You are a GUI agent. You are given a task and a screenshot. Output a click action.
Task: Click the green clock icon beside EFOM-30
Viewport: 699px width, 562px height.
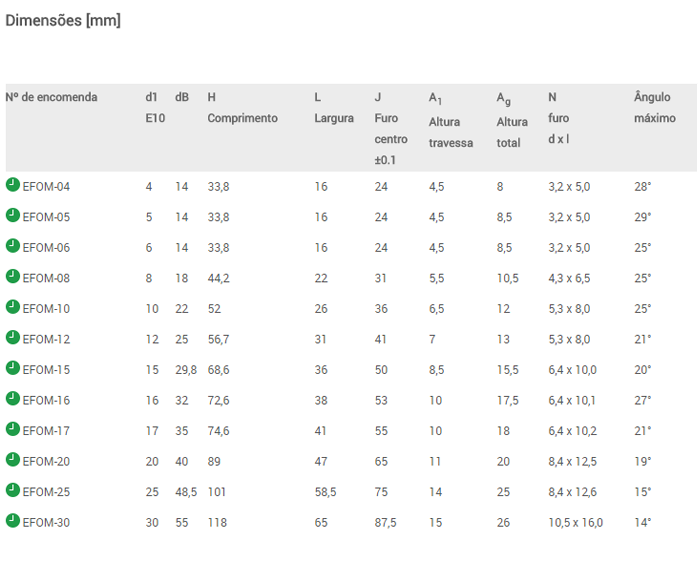(x=13, y=520)
